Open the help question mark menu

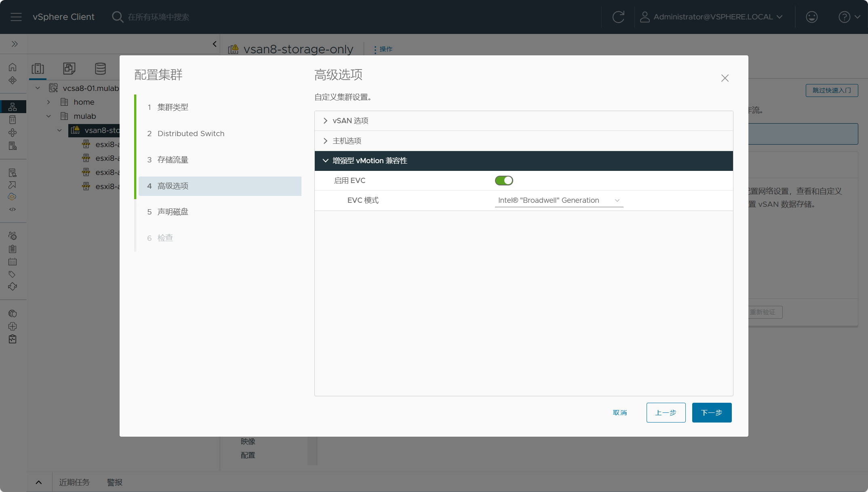click(849, 17)
